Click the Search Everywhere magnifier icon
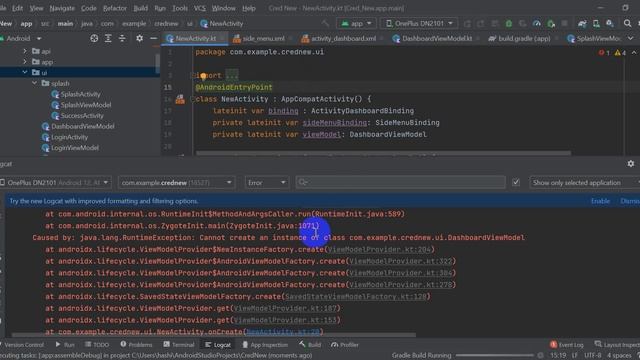The height and width of the screenshot is (360, 640). (627, 24)
